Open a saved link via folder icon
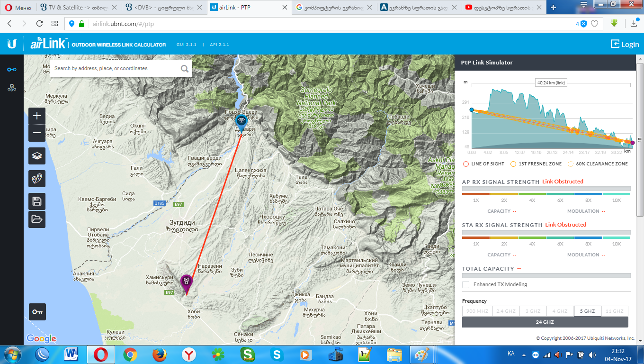 37,219
